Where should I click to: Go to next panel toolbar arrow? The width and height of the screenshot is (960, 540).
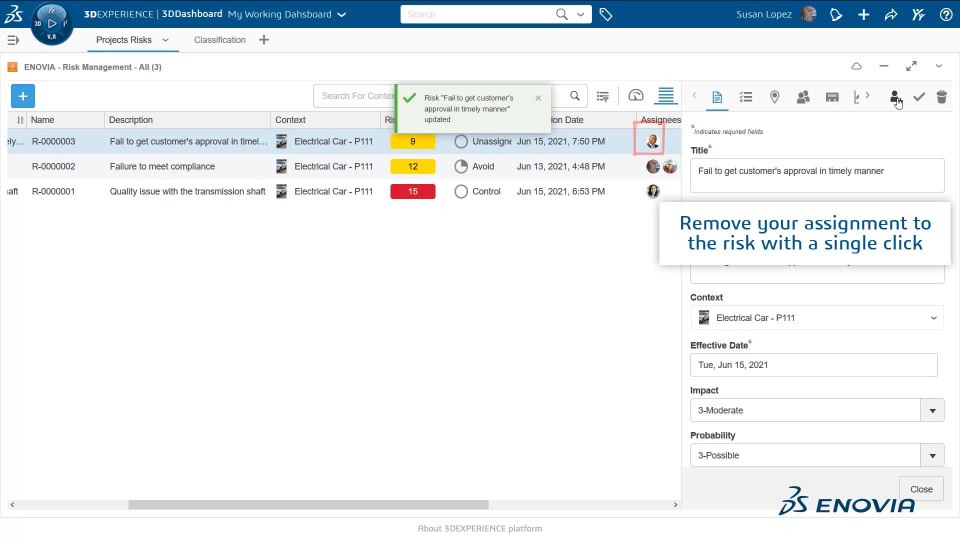point(868,96)
